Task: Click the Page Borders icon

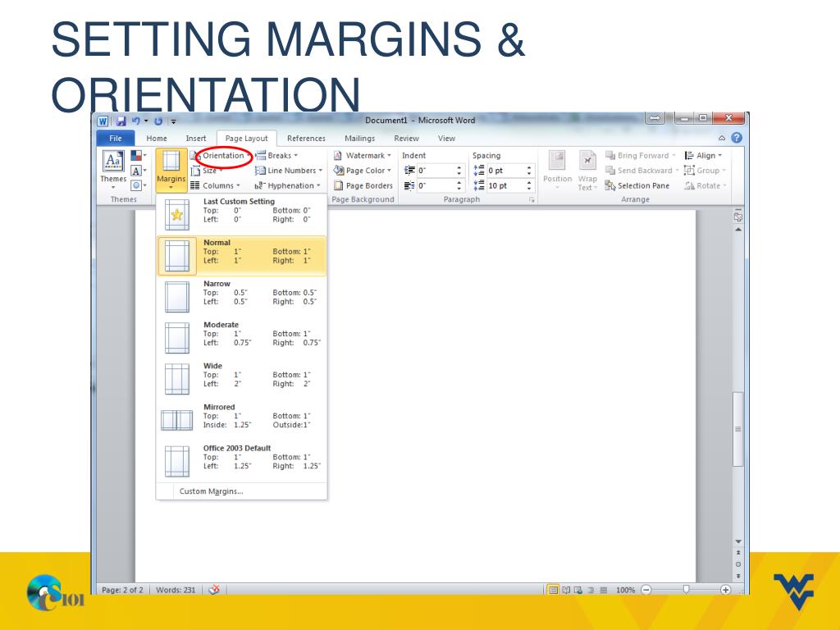Action: (338, 185)
